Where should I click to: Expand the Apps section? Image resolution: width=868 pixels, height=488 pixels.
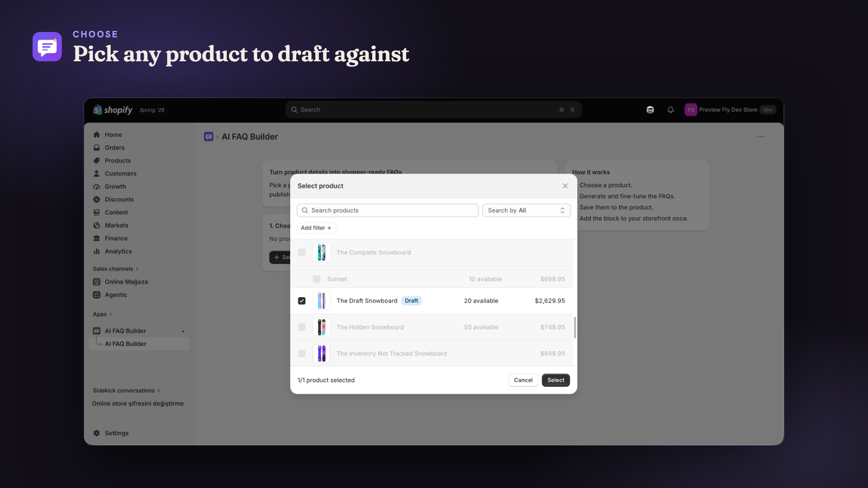coord(103,314)
